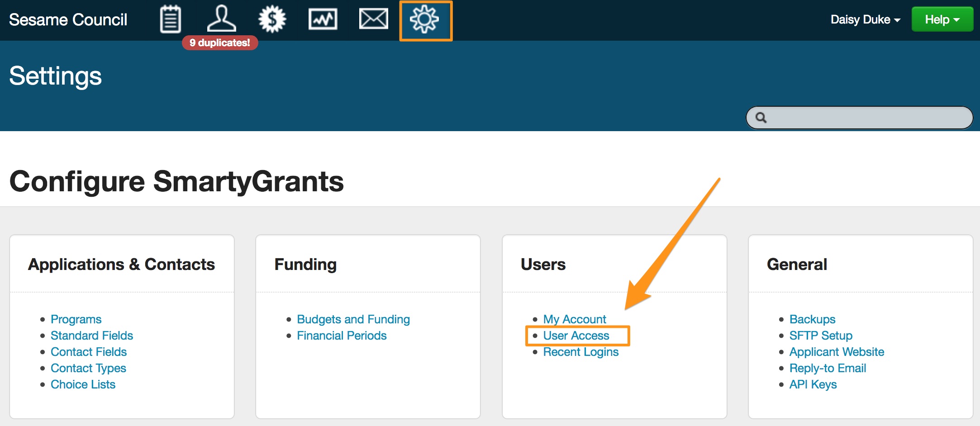Open the SFTP Setup link
This screenshot has width=980, height=426.
click(x=820, y=336)
